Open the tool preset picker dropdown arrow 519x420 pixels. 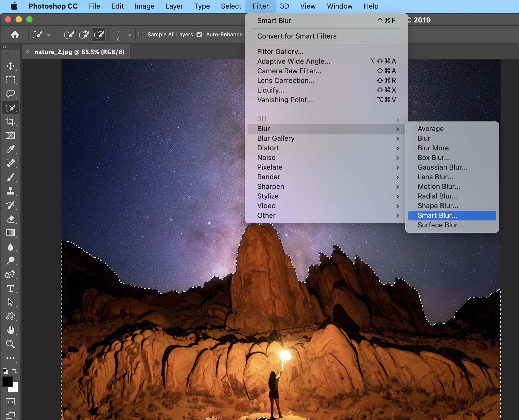[x=48, y=35]
